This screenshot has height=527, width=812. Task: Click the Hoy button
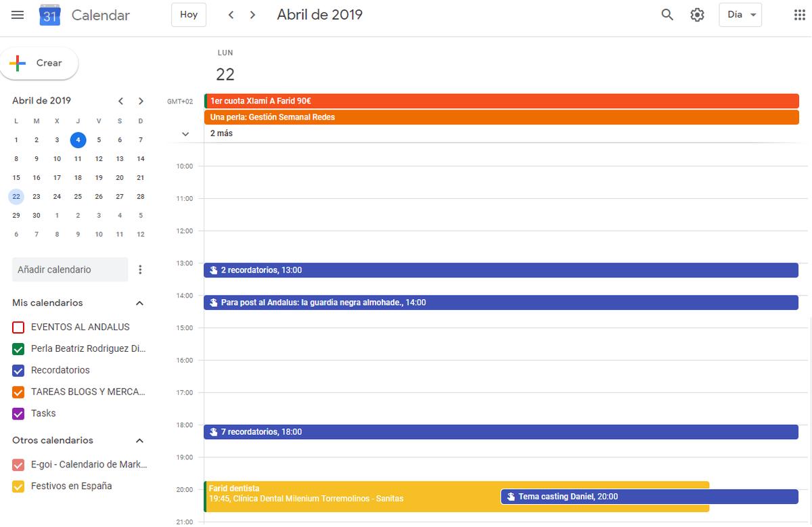click(189, 15)
